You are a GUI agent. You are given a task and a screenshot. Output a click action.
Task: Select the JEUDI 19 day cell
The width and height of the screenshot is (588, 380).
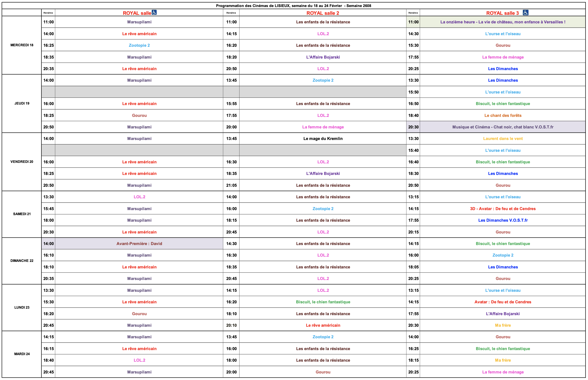click(22, 104)
